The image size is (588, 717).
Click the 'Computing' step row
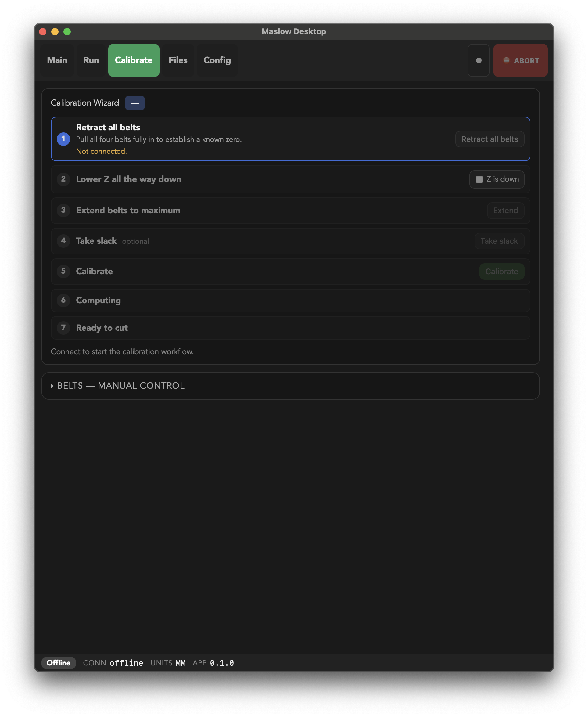[x=290, y=300]
